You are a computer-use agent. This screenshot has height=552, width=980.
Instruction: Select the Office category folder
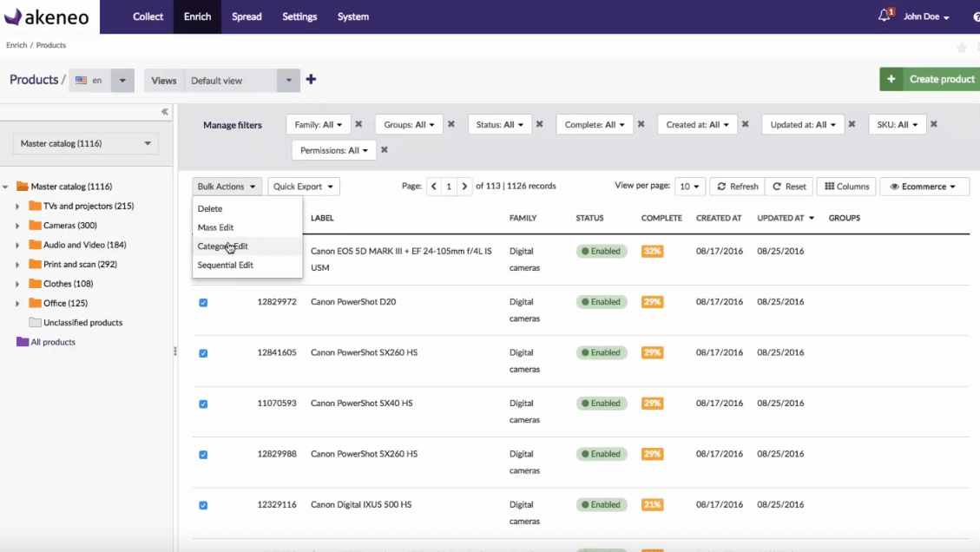[x=59, y=303]
